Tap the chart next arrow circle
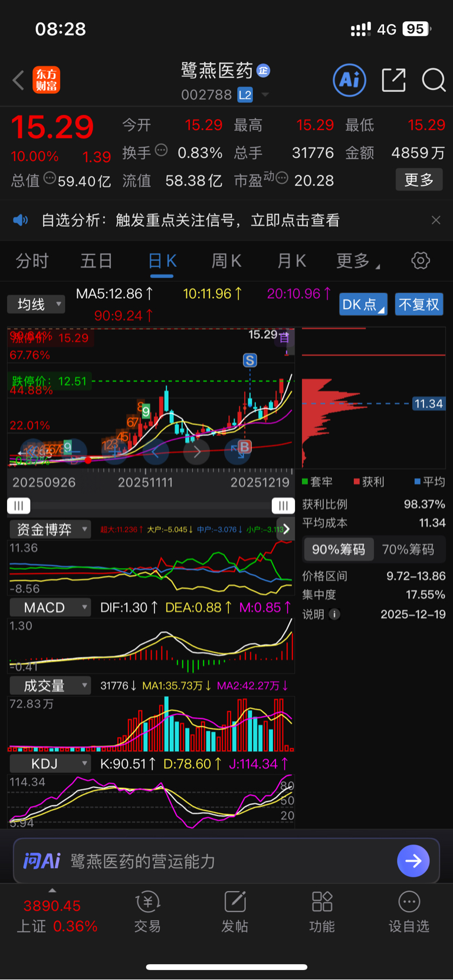Viewport: 453px width, 980px height. [x=197, y=453]
